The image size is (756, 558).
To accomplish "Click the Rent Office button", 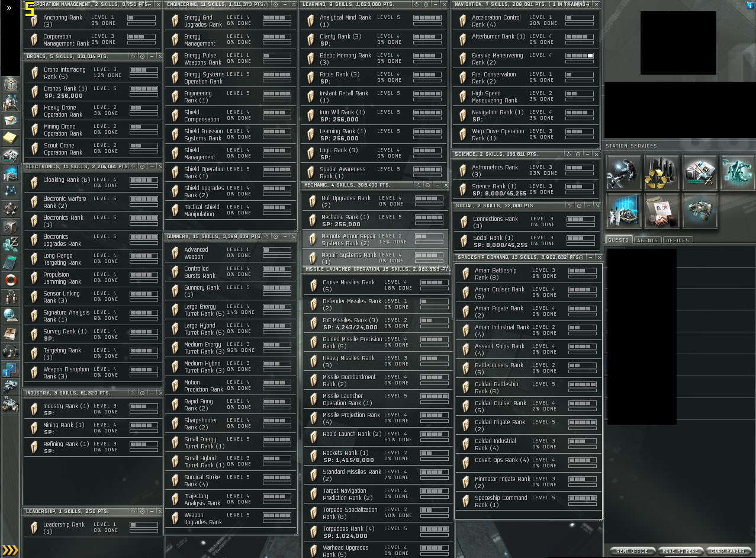I will coord(632,551).
